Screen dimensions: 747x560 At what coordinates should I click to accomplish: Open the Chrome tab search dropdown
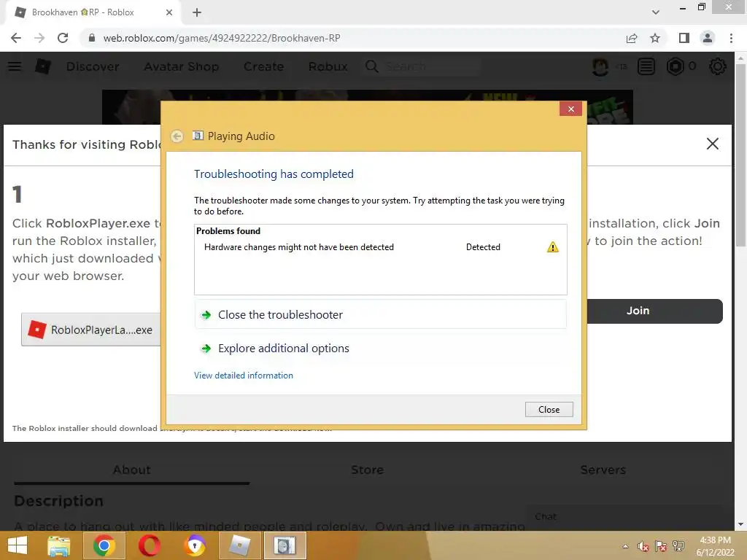pos(656,12)
